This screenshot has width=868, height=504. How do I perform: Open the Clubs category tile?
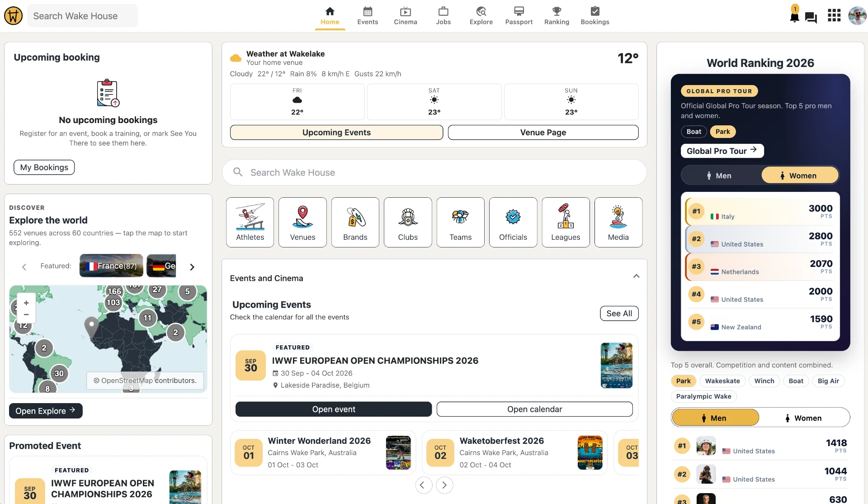click(x=408, y=222)
